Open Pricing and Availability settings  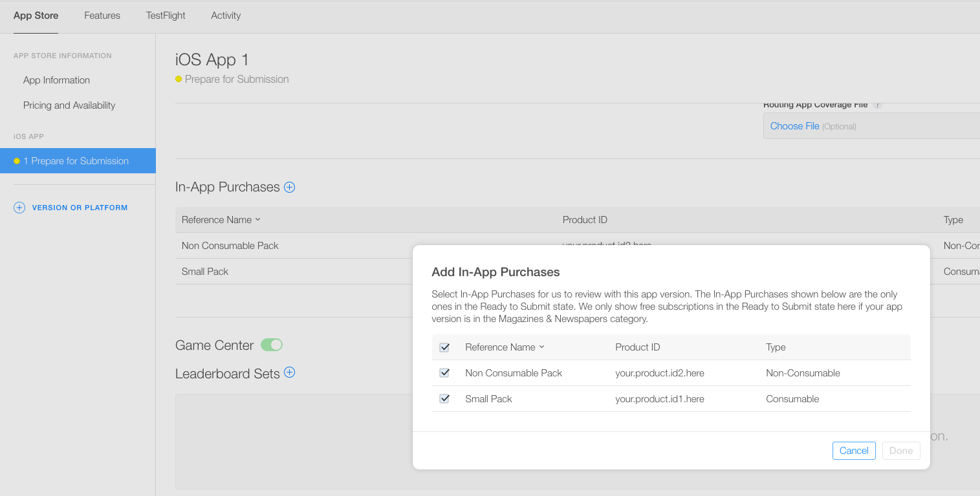tap(69, 105)
